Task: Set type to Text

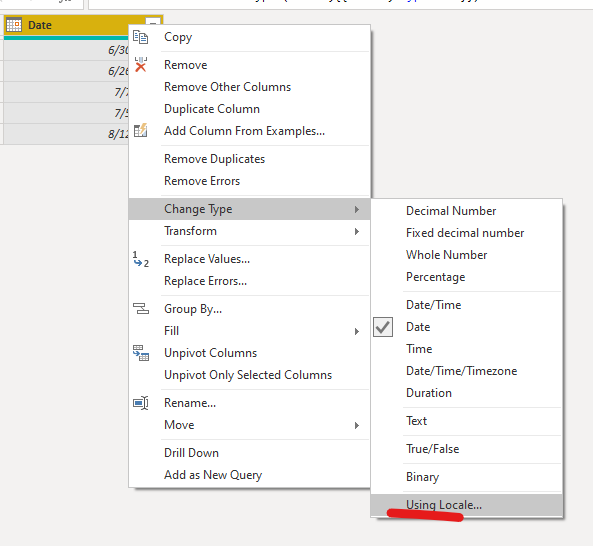Action: [466, 421]
